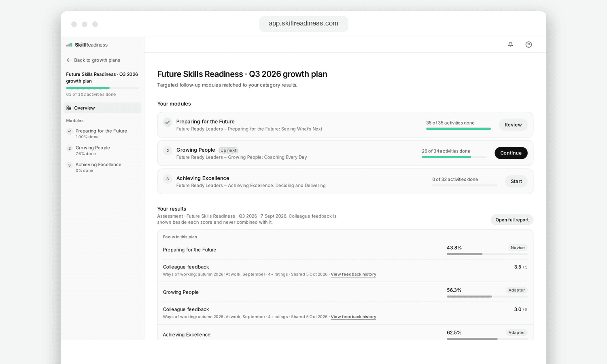
Task: Open Achieving Excellence in sidebar modules
Action: [x=102, y=167]
